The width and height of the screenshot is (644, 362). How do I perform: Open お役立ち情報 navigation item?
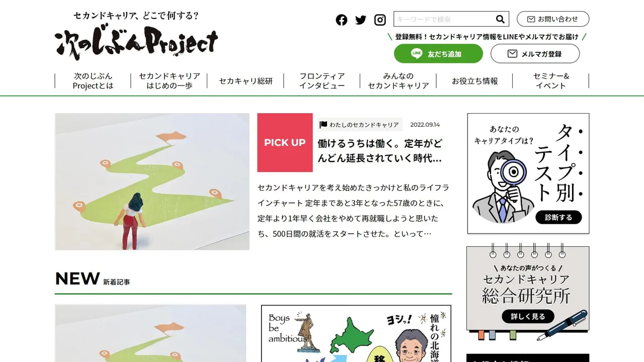(474, 81)
